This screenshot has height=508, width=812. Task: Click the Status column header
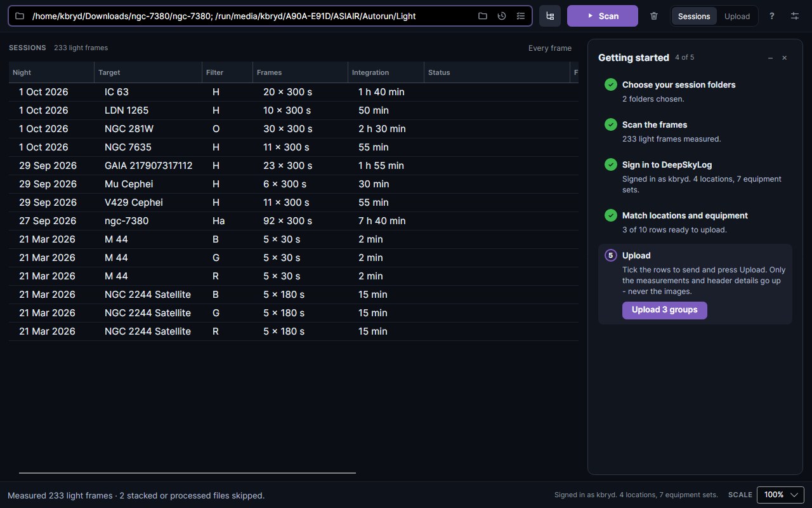tap(497, 72)
